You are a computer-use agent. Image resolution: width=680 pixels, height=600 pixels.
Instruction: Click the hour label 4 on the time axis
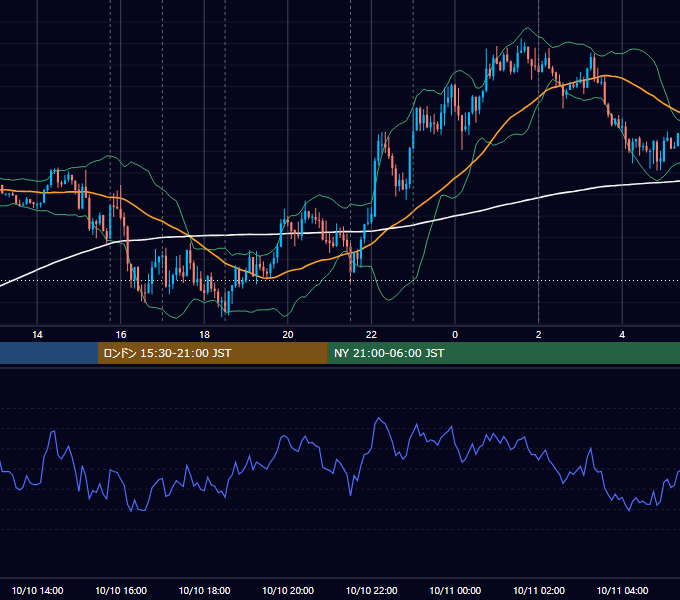pos(622,335)
